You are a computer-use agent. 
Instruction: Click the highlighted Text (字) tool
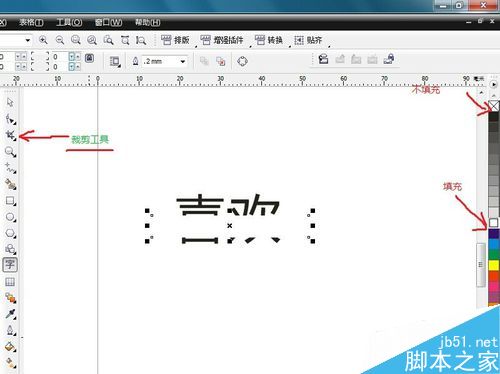[10, 265]
